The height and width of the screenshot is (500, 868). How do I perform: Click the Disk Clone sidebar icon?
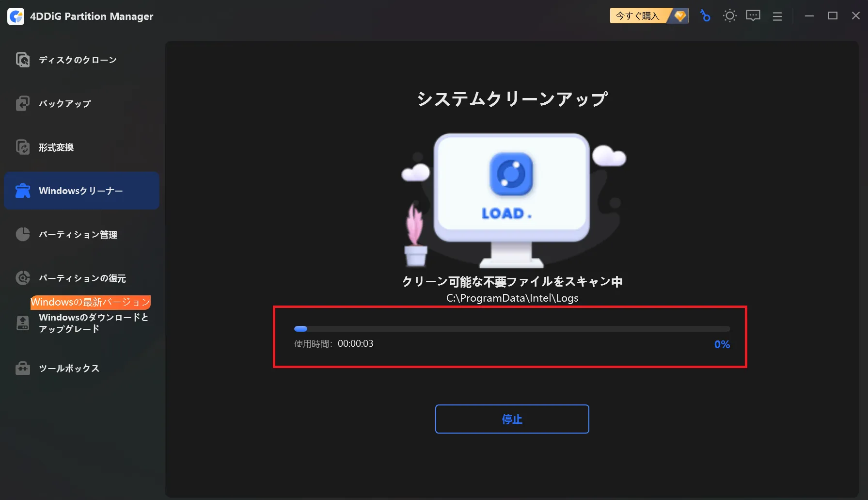click(23, 60)
